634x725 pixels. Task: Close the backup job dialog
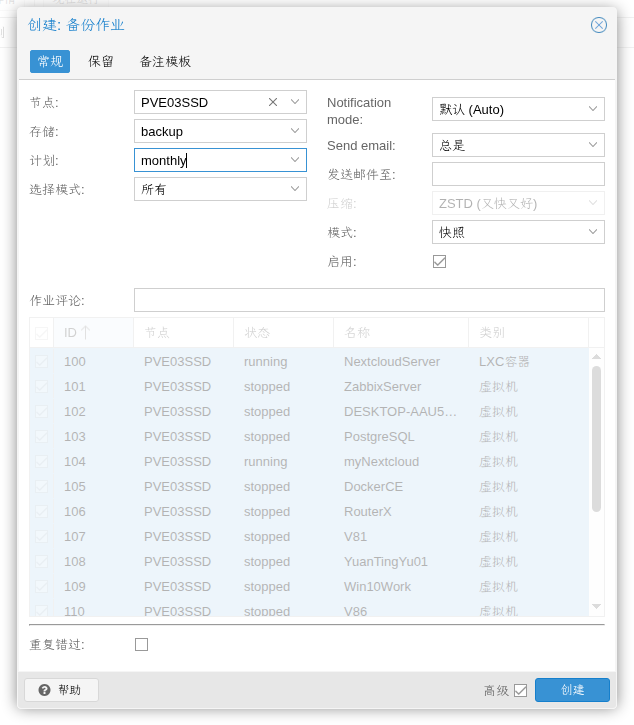point(599,25)
